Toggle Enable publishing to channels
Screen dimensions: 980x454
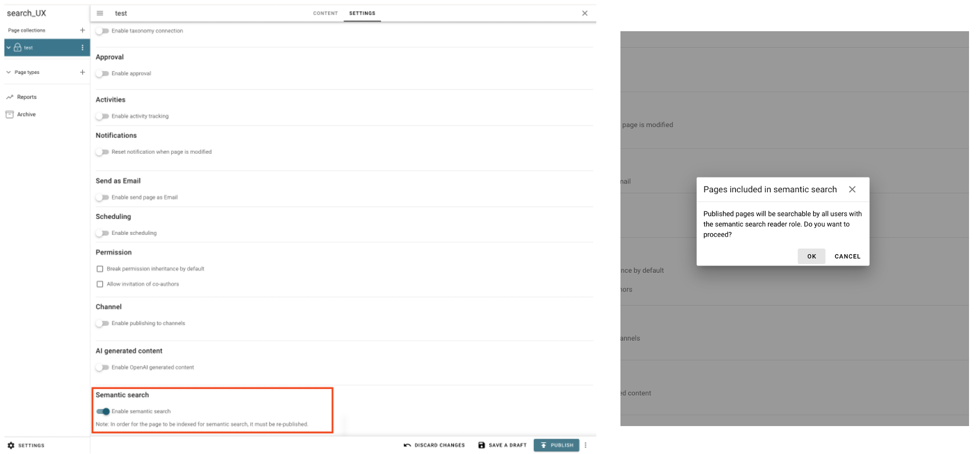coord(102,324)
